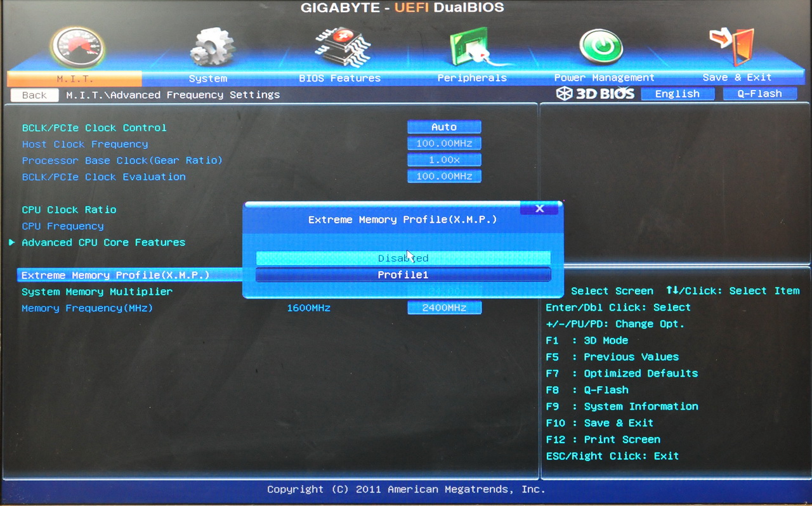Image resolution: width=812 pixels, height=506 pixels.
Task: Open the Save & Exit tab
Action: [x=737, y=77]
